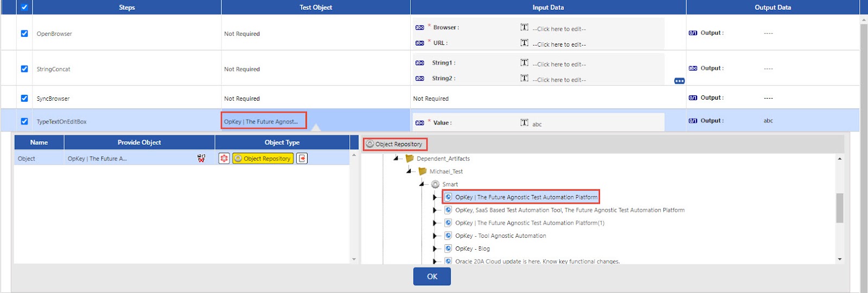Click the red gear object type icon
The image size is (868, 293).
point(224,158)
